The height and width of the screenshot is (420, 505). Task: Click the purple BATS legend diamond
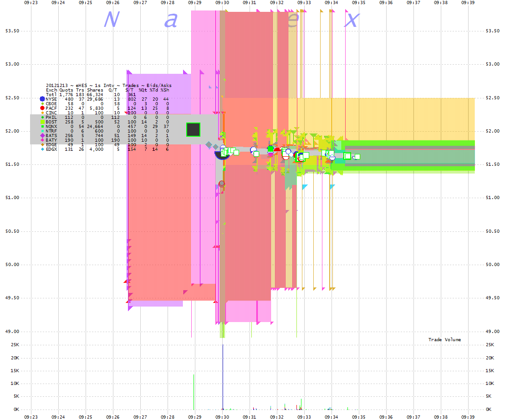(x=42, y=136)
